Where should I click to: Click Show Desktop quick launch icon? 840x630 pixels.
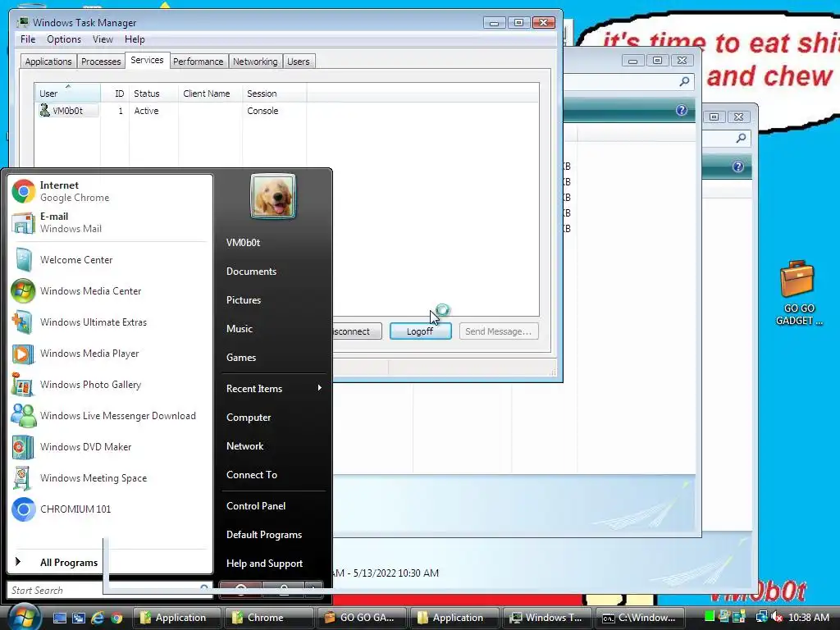(59, 618)
